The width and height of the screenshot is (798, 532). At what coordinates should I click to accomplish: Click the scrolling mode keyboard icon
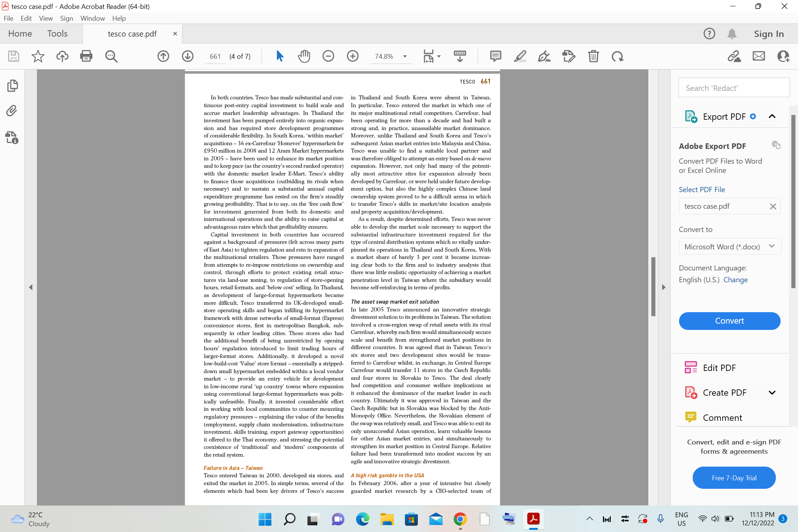point(460,56)
